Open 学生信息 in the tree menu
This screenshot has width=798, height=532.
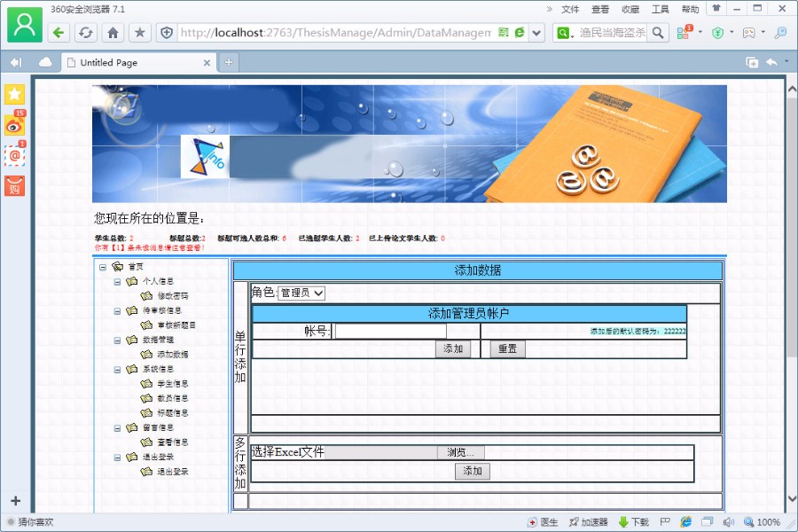[173, 384]
